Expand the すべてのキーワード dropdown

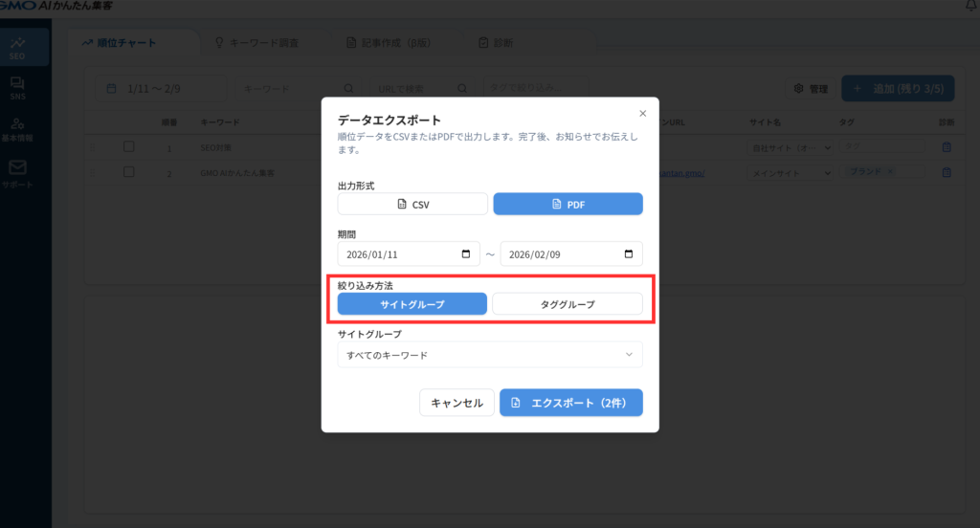click(x=489, y=355)
